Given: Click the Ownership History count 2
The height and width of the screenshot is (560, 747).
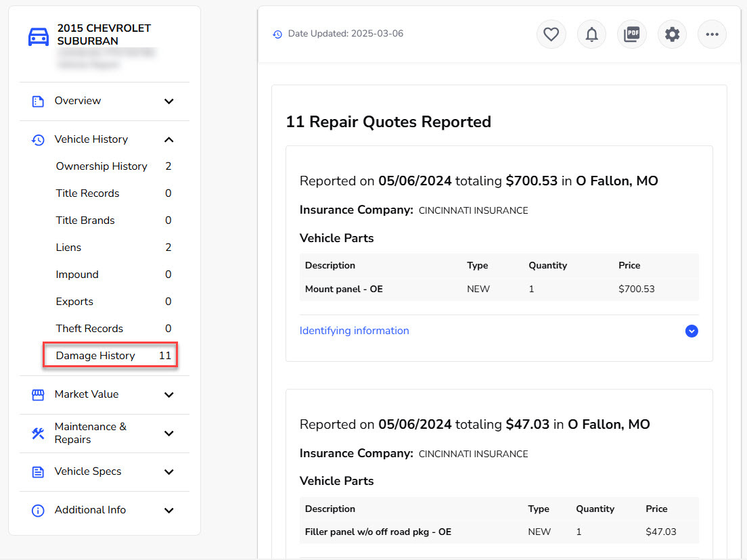Looking at the screenshot, I should 168,166.
